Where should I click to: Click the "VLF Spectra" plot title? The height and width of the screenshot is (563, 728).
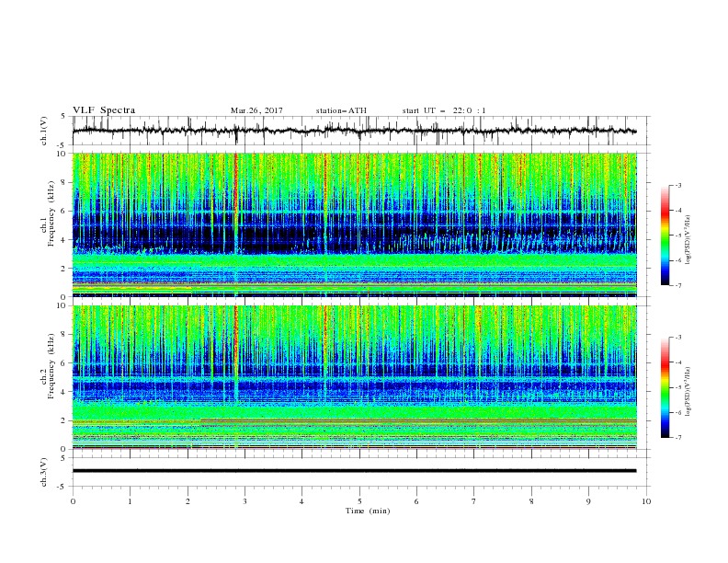point(104,110)
